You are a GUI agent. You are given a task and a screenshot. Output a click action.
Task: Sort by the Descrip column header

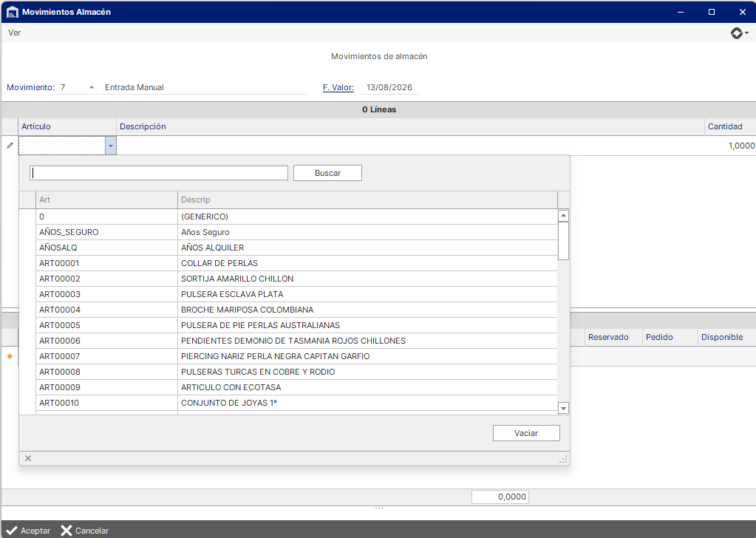(x=367, y=200)
